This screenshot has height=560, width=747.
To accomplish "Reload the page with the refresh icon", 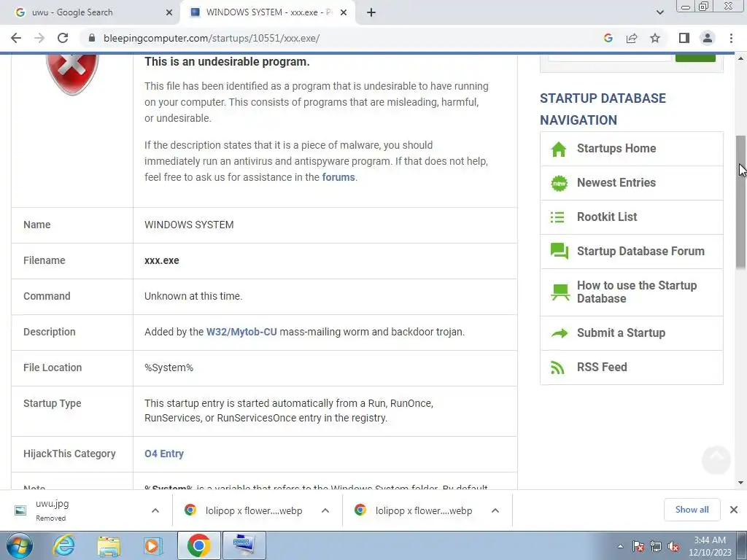I will tap(63, 38).
